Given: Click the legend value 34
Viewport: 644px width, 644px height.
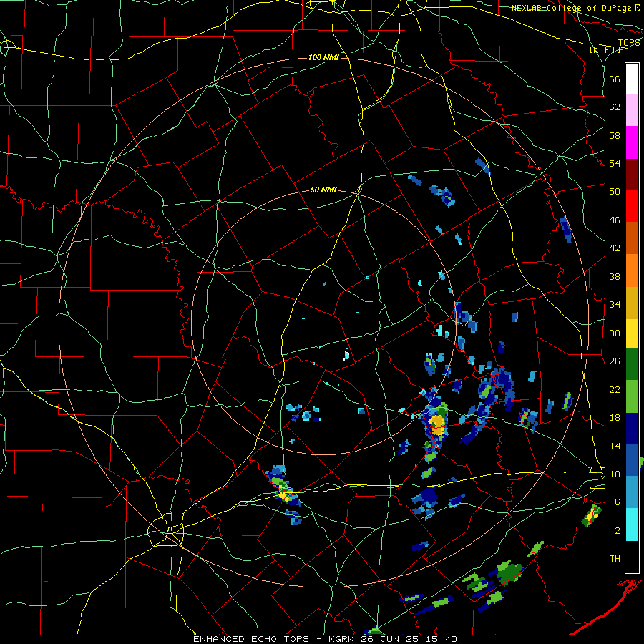Looking at the screenshot, I should click(x=615, y=305).
